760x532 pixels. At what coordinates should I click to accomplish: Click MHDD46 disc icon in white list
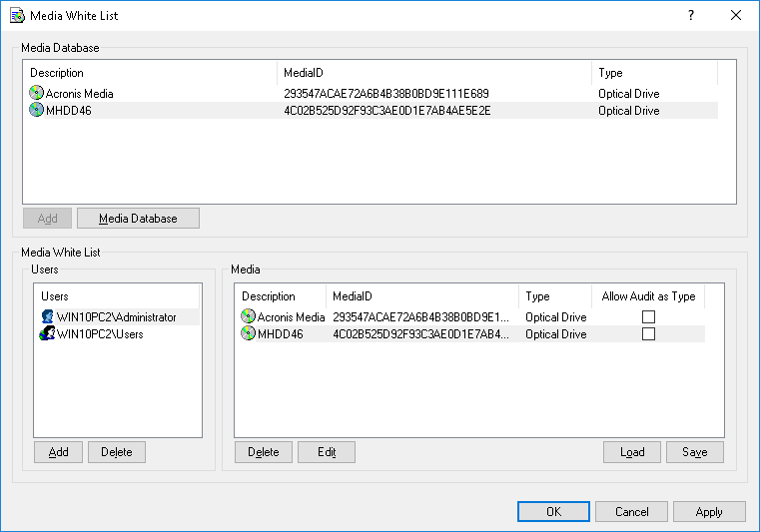249,333
